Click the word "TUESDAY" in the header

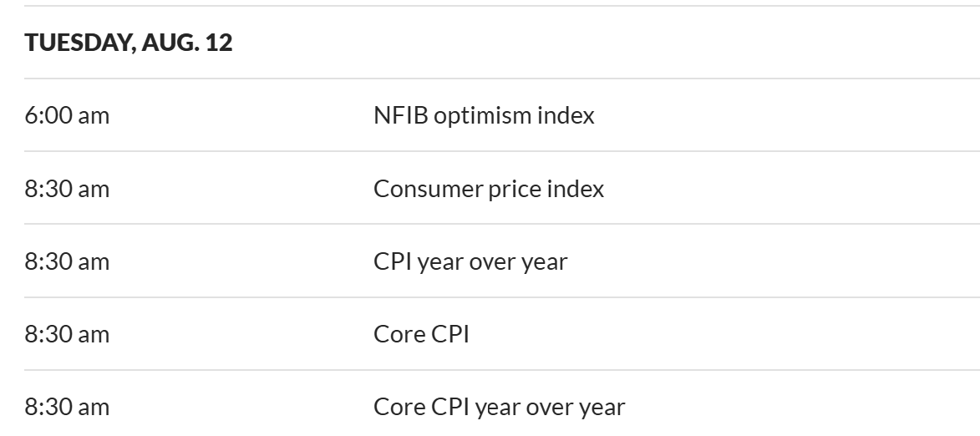tap(76, 43)
